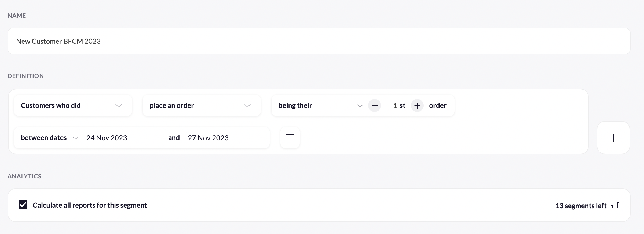Click the bar chart analytics icon
The height and width of the screenshot is (234, 644).
615,204
